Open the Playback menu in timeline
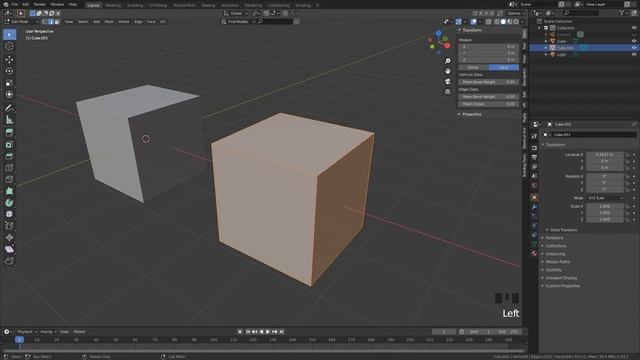 (27, 332)
